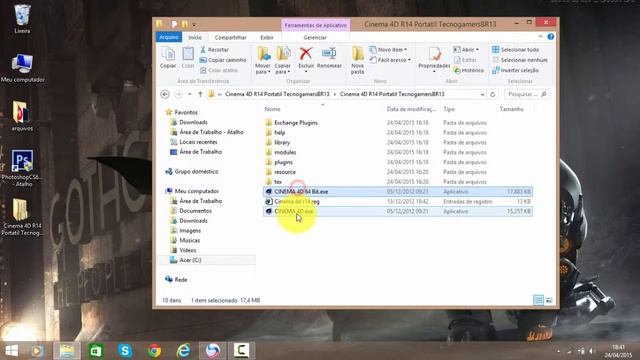640x360 pixels.
Task: Select Rede in the sidebar
Action: click(x=180, y=280)
